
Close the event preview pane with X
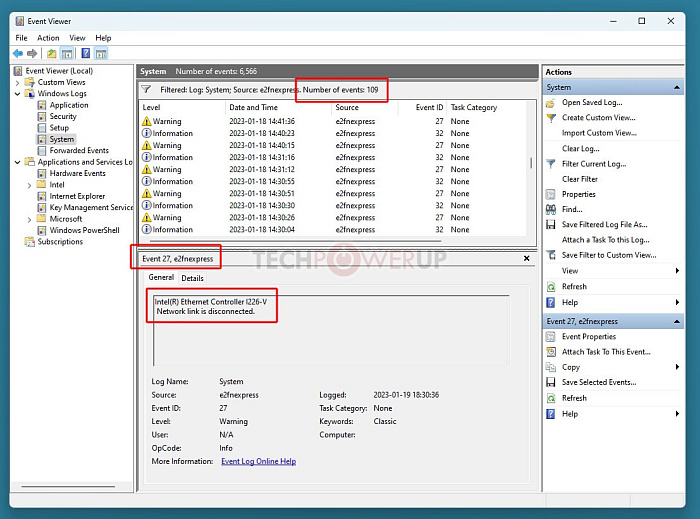tap(527, 258)
